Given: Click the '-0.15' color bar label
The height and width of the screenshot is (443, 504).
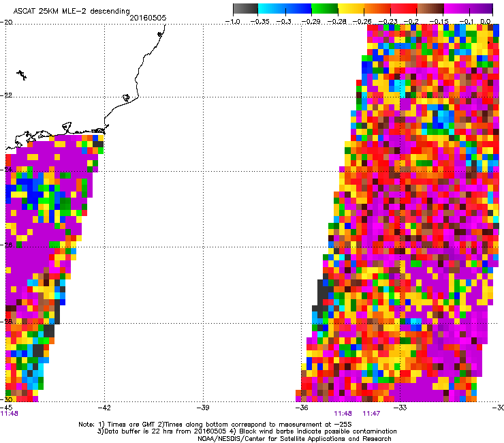Looking at the screenshot, I should (439, 22).
